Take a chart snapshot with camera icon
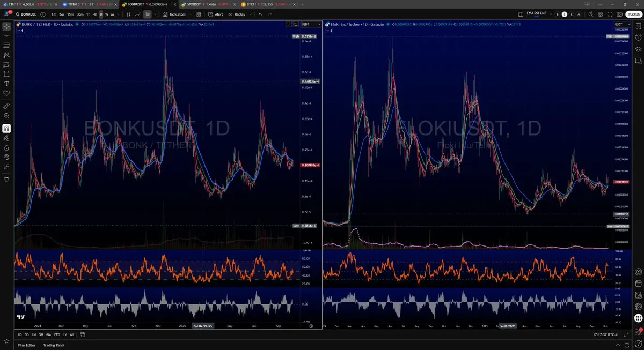The width and height of the screenshot is (644, 350). click(619, 14)
